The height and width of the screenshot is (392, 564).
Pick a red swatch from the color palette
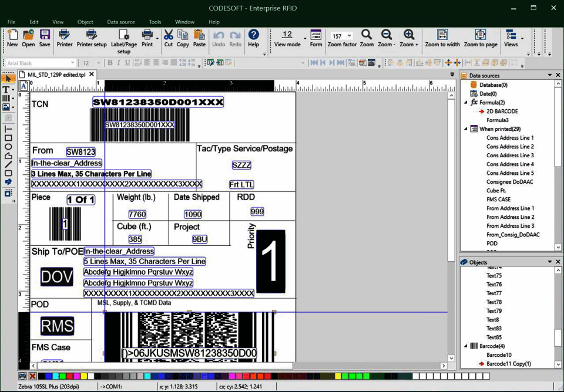pos(68,376)
